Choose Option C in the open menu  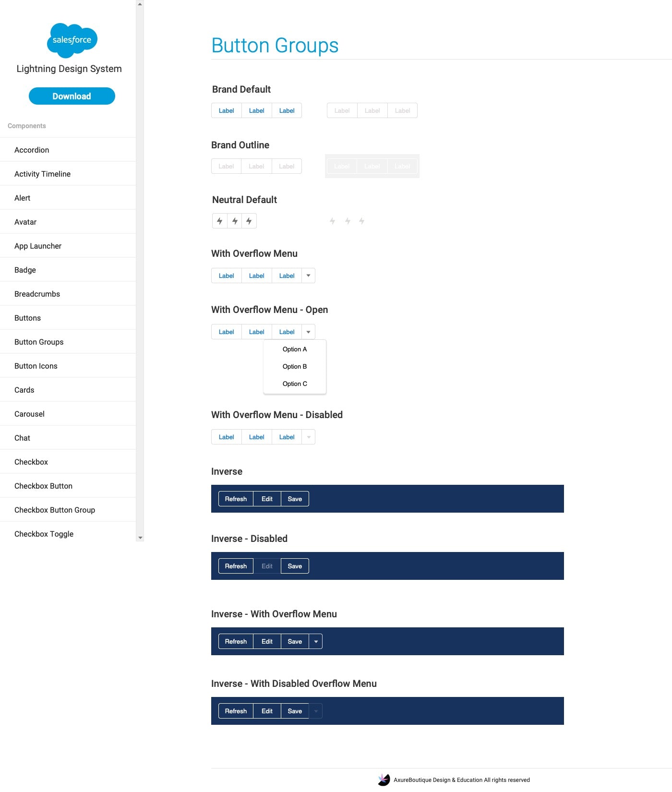point(295,384)
